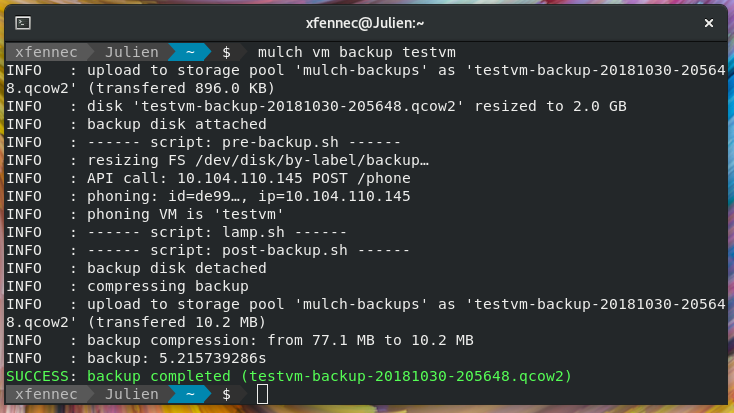
Task: Click the window title xfennec@Julien:~
Action: (365, 23)
